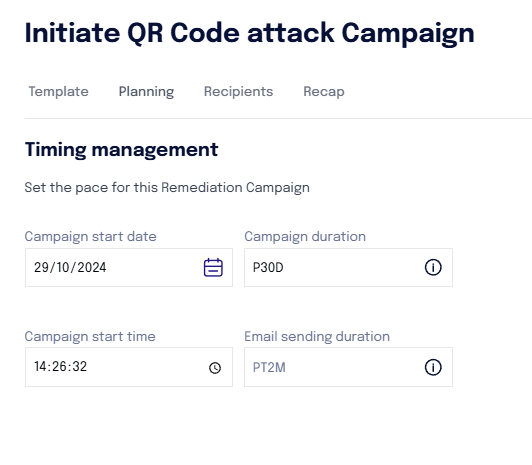The width and height of the screenshot is (532, 465).
Task: Click the Email sending duration label
Action: point(317,337)
